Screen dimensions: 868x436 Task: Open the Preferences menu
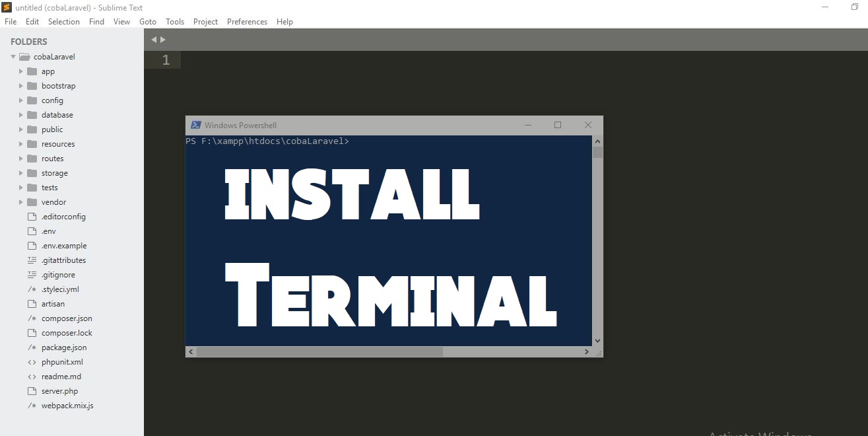coord(247,21)
